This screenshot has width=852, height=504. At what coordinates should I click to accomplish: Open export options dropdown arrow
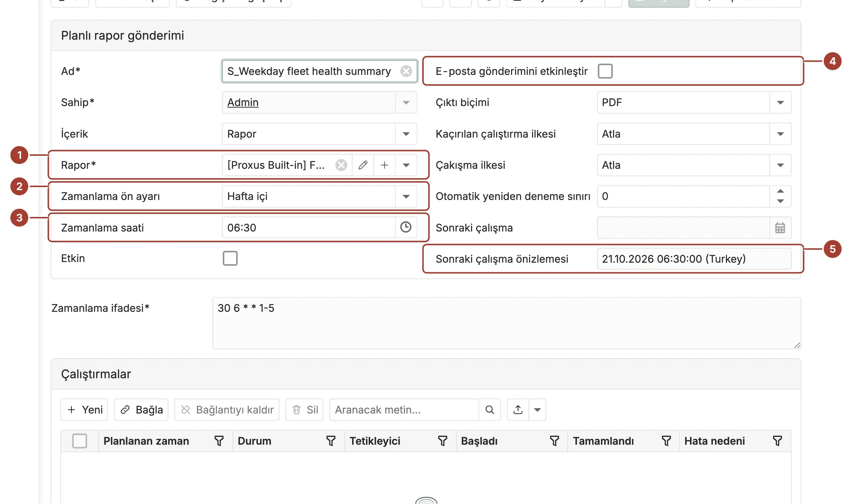pyautogui.click(x=537, y=410)
